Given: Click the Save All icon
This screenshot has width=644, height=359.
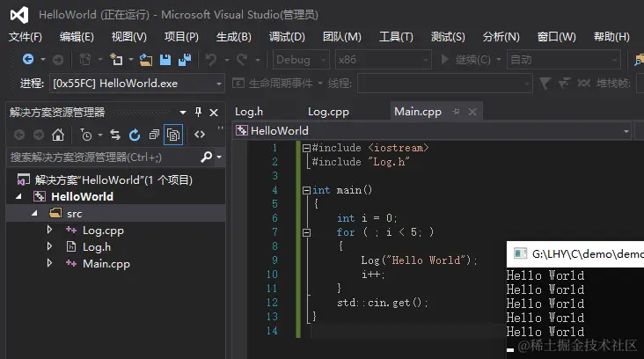Looking at the screenshot, I should pos(185,60).
